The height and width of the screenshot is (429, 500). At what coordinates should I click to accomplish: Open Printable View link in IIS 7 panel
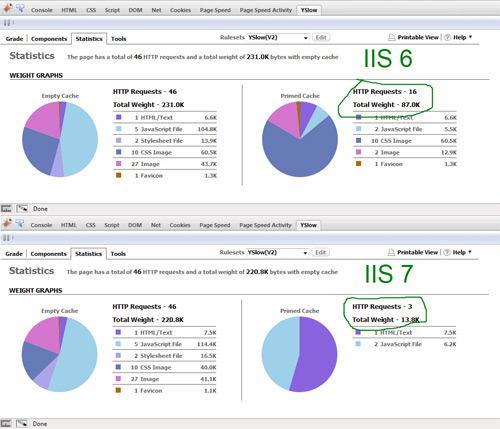(418, 252)
